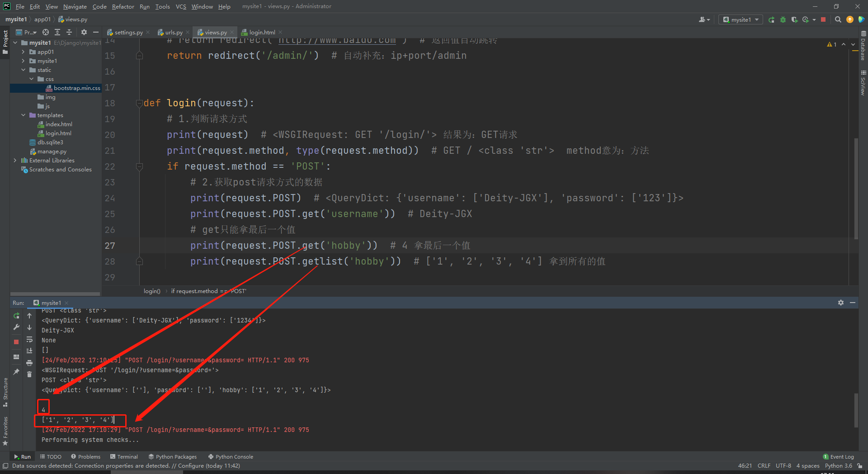
Task: Open the TODO tool window
Action: click(51, 457)
